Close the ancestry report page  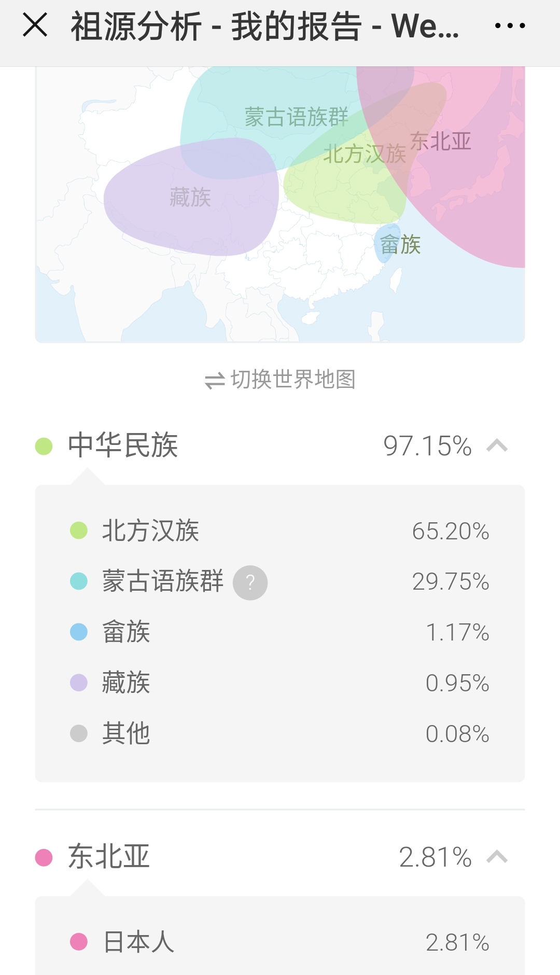[35, 25]
